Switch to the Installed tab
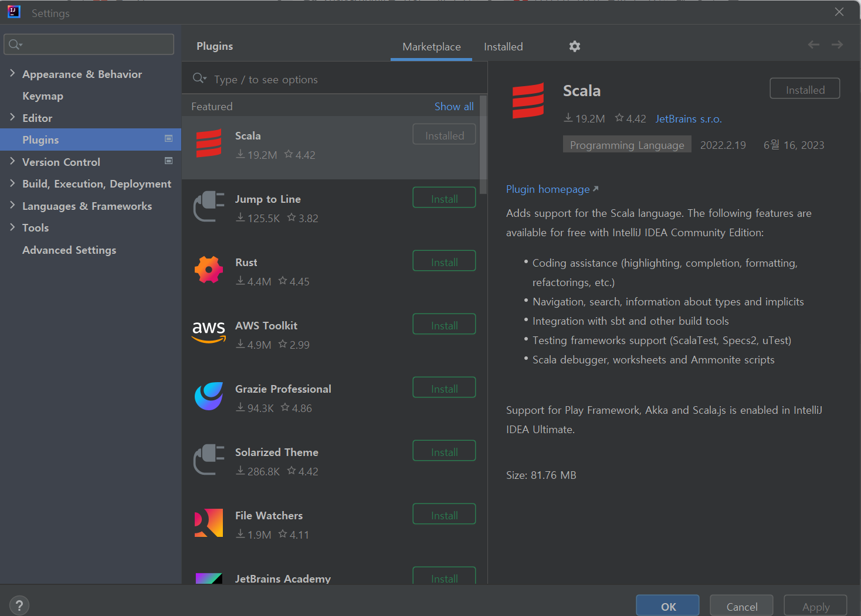The image size is (861, 616). tap(503, 47)
